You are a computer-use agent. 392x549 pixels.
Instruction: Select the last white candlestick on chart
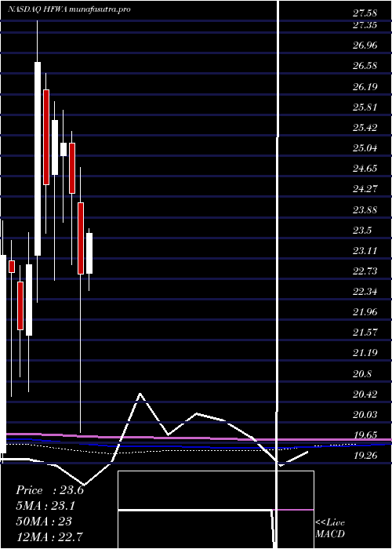click(x=89, y=253)
